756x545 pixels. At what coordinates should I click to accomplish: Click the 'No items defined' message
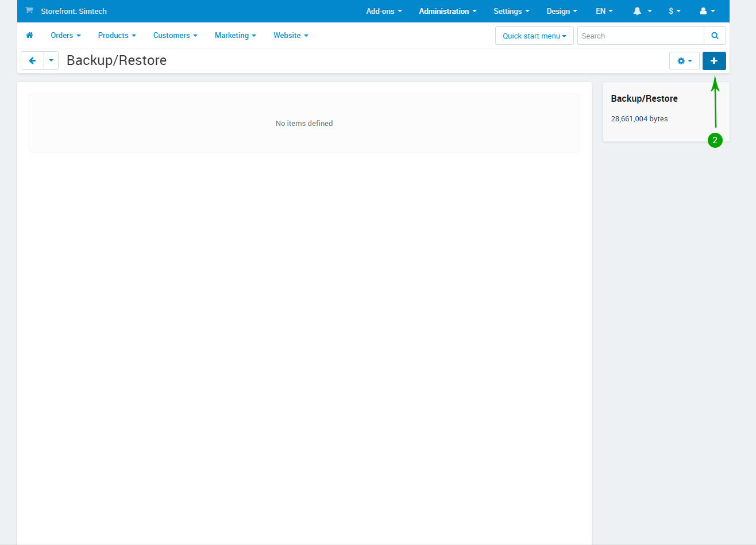304,123
